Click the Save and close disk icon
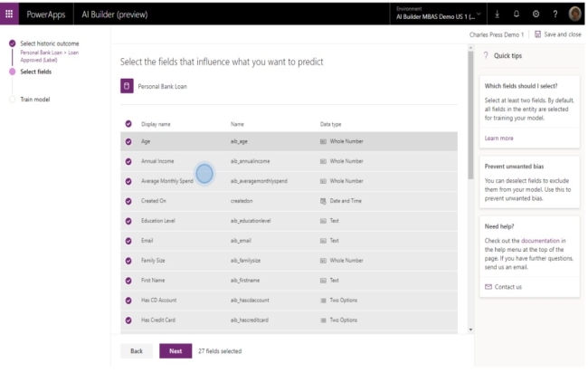 pyautogui.click(x=537, y=34)
